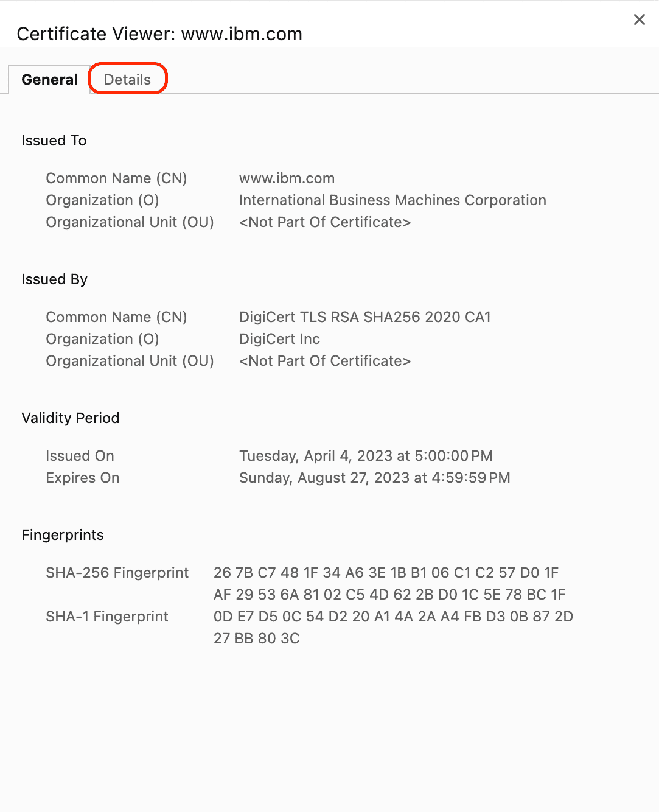Click the Fingerprints section heading
This screenshot has width=659, height=812.
pos(62,535)
